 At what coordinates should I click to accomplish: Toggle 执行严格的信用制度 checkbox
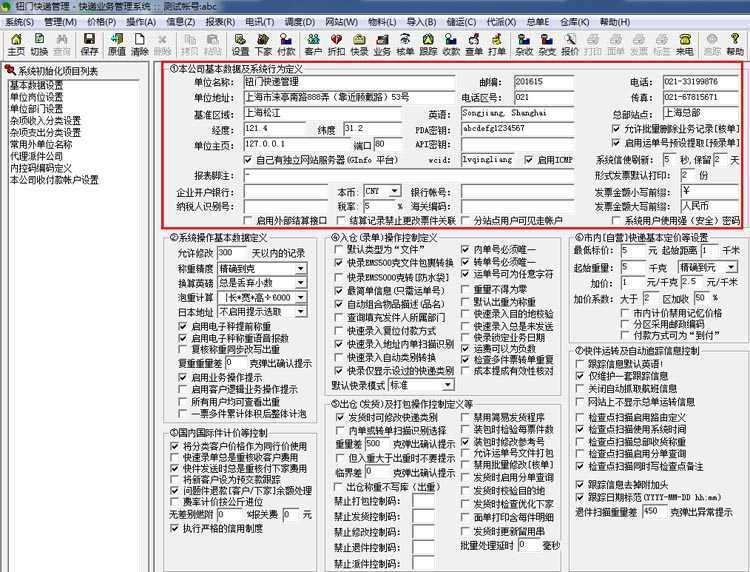tap(175, 528)
